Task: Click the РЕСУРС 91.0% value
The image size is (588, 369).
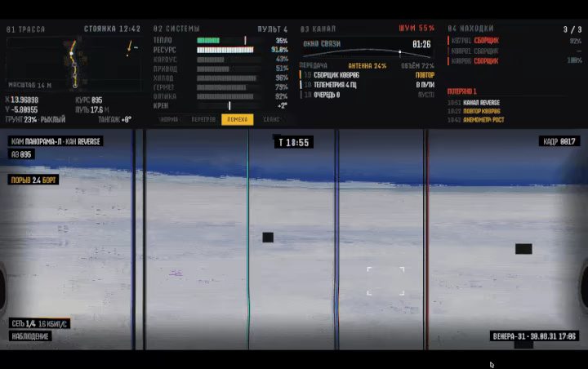Action: [x=279, y=50]
